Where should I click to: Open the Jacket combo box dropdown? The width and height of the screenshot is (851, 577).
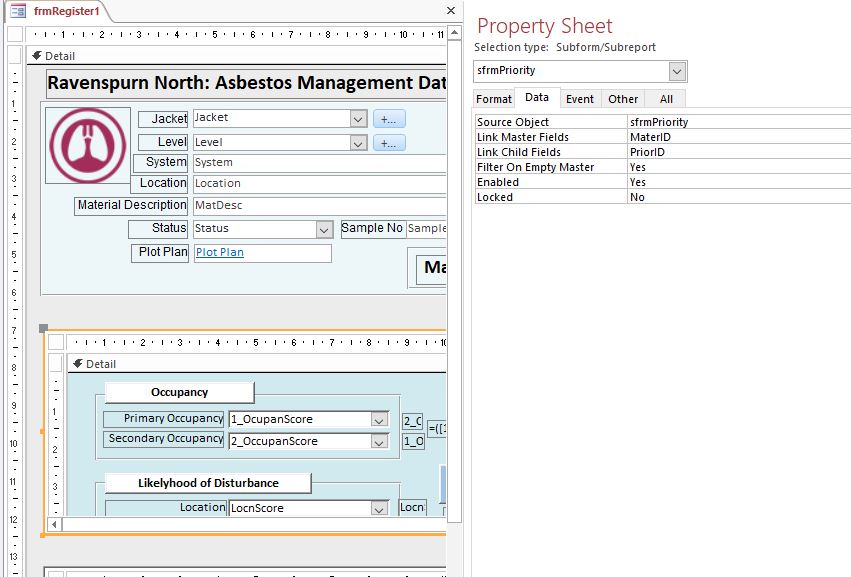pos(359,118)
